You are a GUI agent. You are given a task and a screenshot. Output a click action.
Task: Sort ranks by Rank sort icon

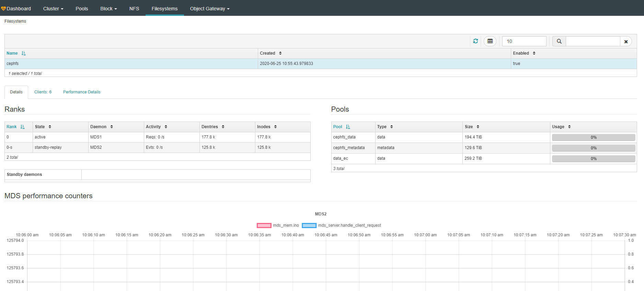(x=23, y=127)
